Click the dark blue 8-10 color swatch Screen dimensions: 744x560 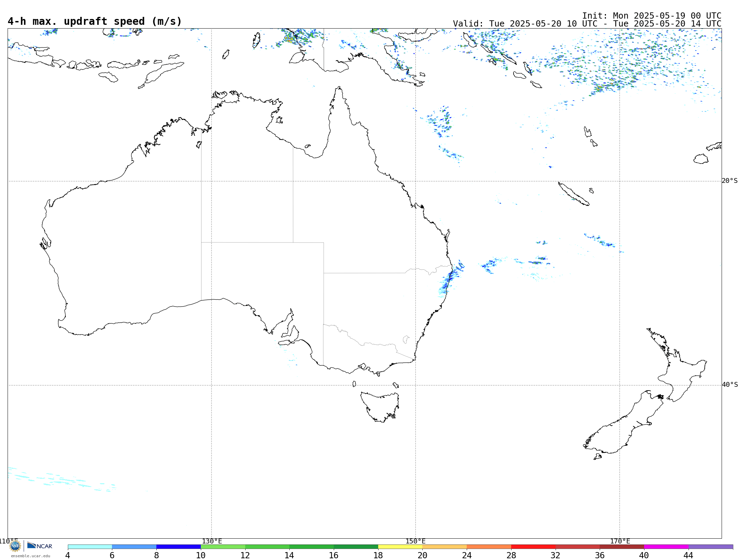point(178,547)
